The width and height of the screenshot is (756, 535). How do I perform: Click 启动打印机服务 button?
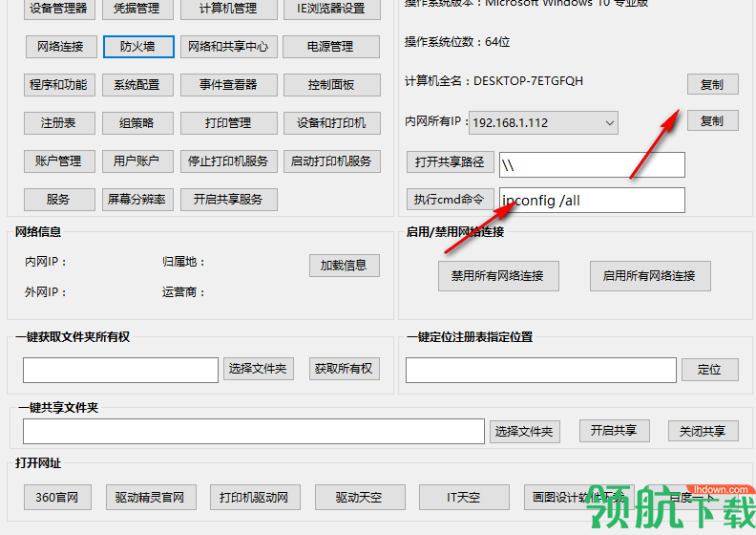point(332,161)
